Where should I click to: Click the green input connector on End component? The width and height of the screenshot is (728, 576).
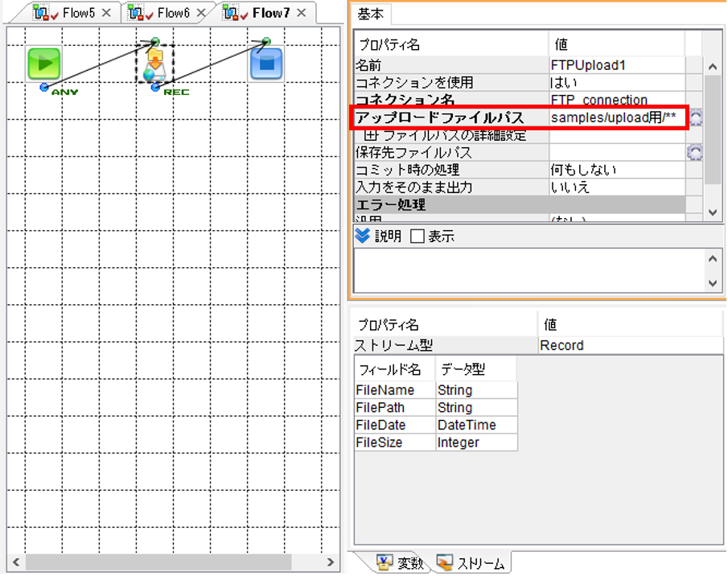tap(266, 42)
